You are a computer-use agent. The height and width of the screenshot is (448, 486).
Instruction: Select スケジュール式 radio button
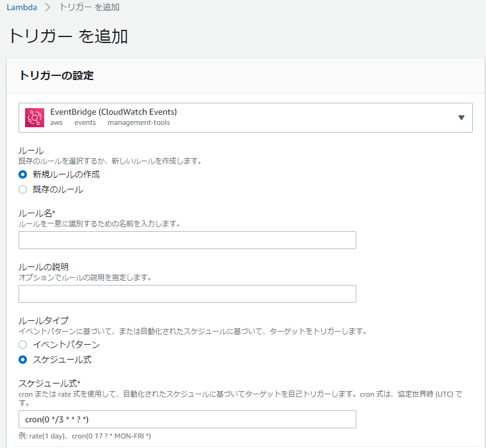click(23, 360)
